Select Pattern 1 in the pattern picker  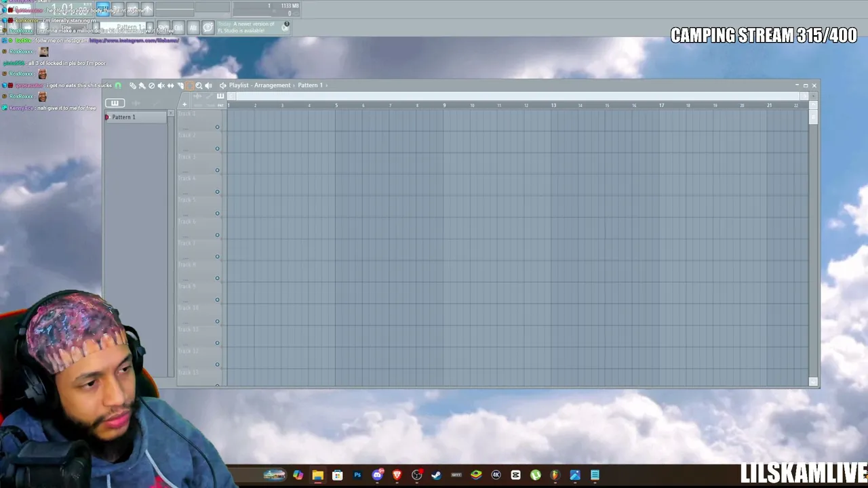pos(136,117)
